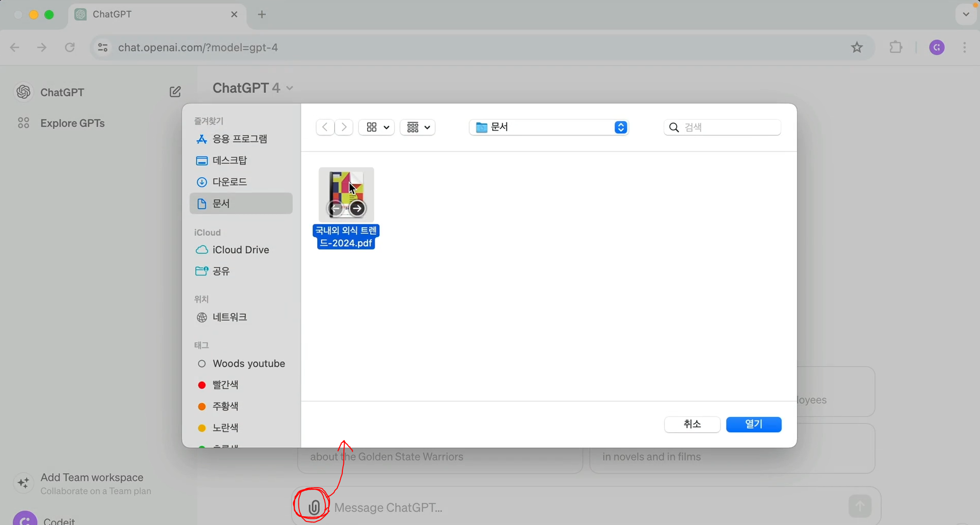Open the group-by arrangement dropdown

[418, 127]
